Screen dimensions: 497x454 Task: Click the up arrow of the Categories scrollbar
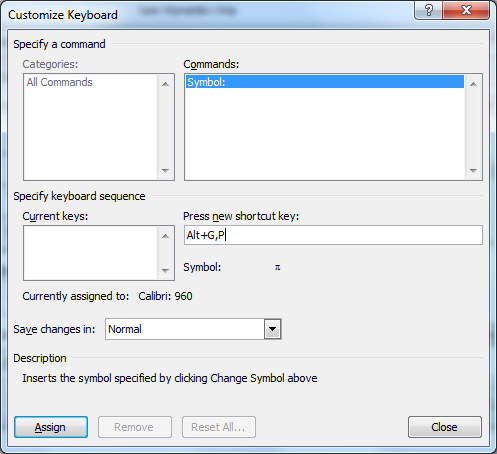165,84
